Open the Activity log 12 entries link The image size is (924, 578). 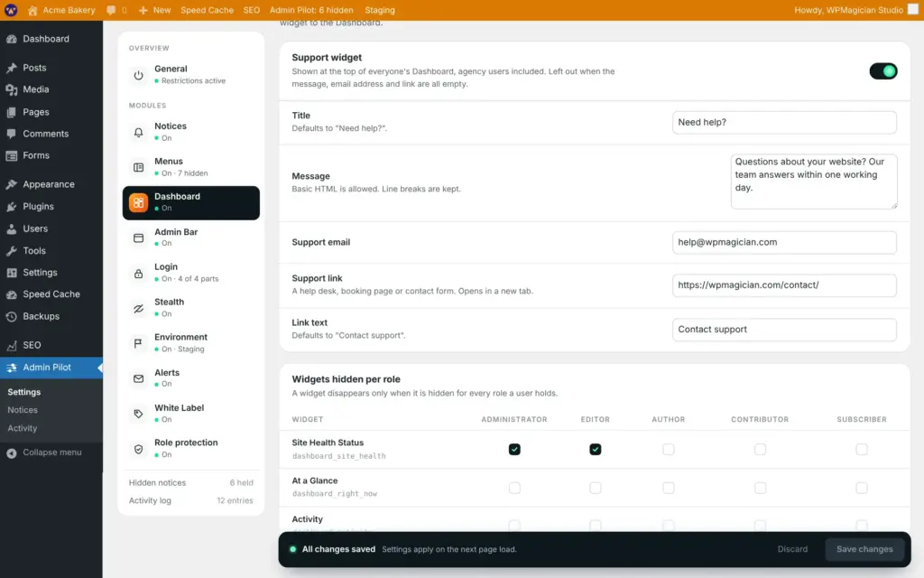coord(191,500)
